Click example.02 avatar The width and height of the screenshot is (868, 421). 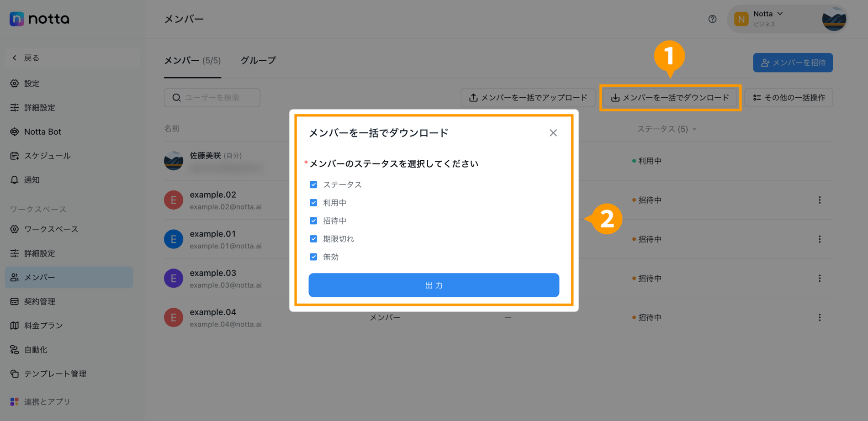[174, 200]
